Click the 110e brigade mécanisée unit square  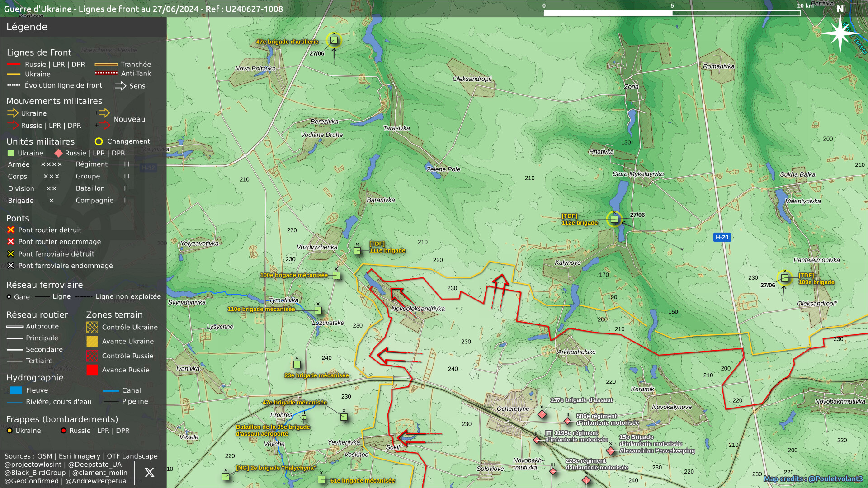318,310
